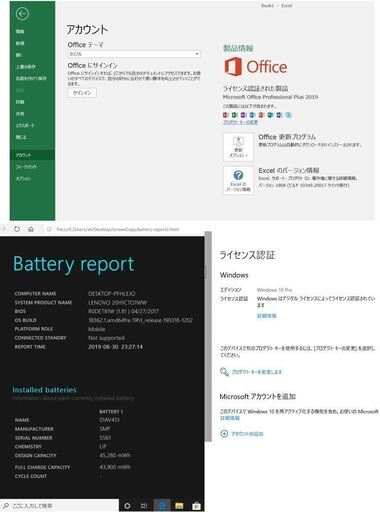Screen dimensions: 380x512
Task: Click the back arrow in Excel backstage
Action: 22,14
